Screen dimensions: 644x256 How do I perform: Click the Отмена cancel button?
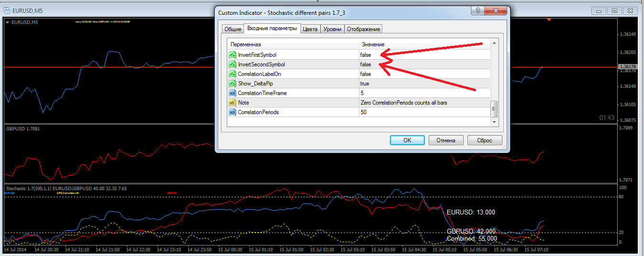coord(446,140)
